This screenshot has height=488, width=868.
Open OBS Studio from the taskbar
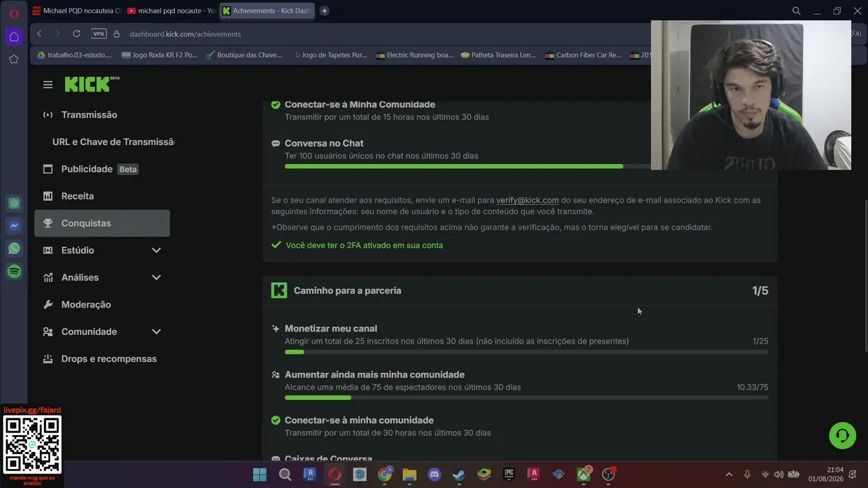tap(608, 474)
